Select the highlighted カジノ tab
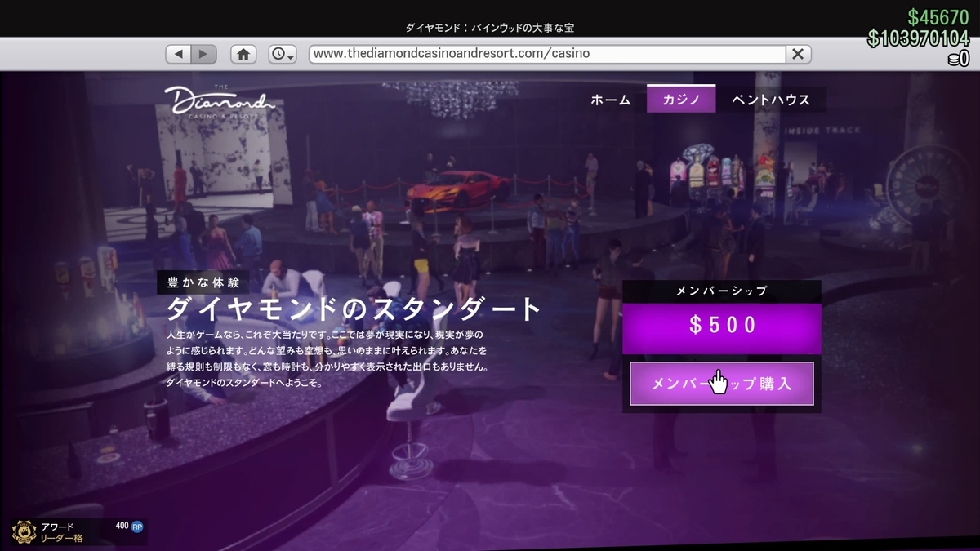Image resolution: width=980 pixels, height=551 pixels. point(681,98)
